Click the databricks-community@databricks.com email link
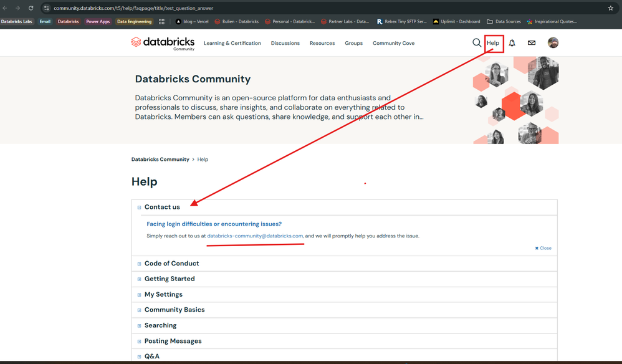This screenshot has width=622, height=364. pos(255,236)
